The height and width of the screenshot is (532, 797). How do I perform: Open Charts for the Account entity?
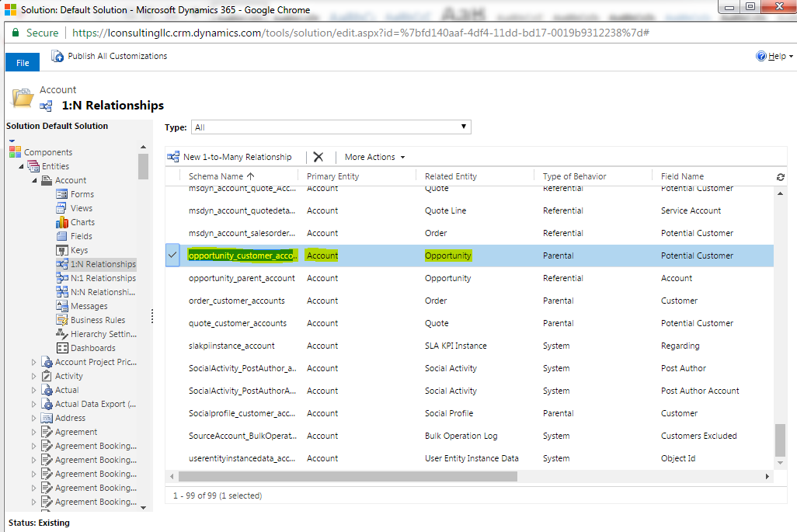[82, 221]
